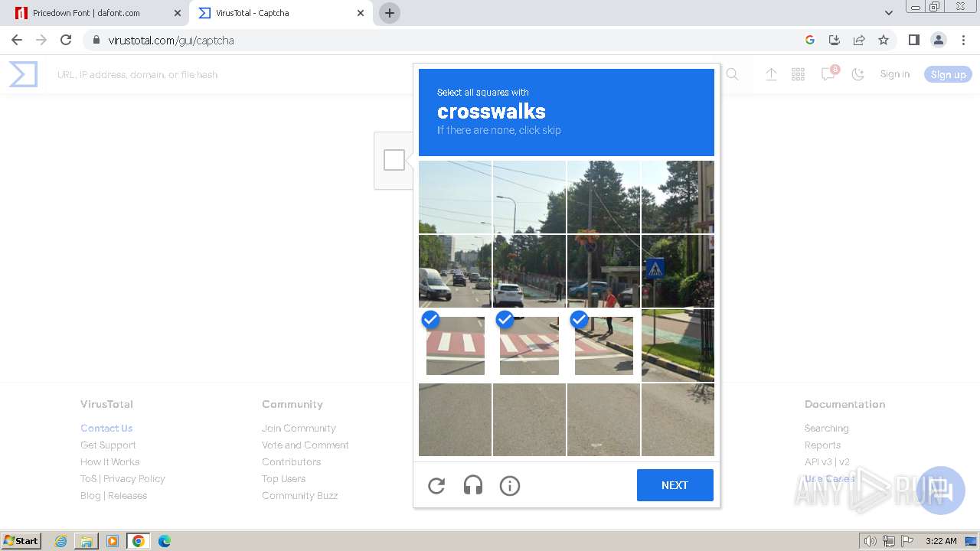980x551 pixels.
Task: Toggle the browser side panel
Action: [x=913, y=40]
